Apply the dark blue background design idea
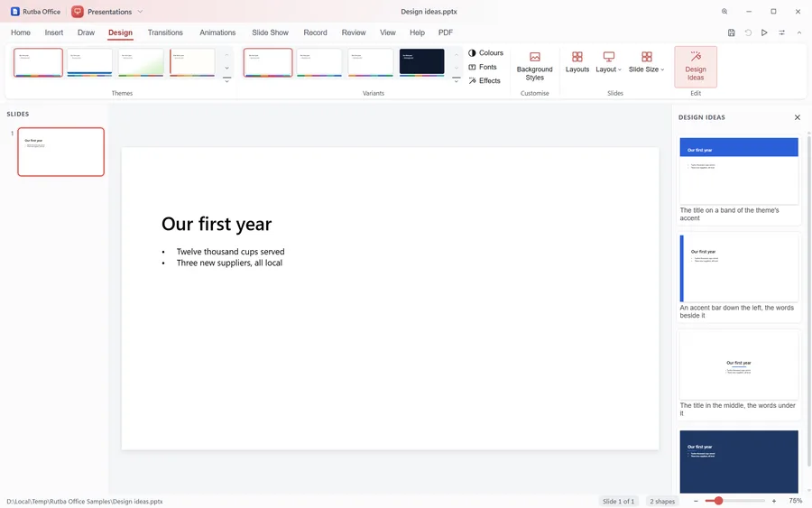Viewport: 812px width, 508px height. (x=739, y=461)
